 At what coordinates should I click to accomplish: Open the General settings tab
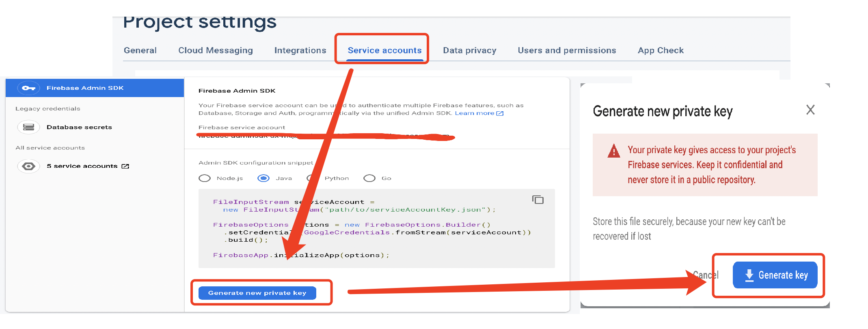click(140, 50)
